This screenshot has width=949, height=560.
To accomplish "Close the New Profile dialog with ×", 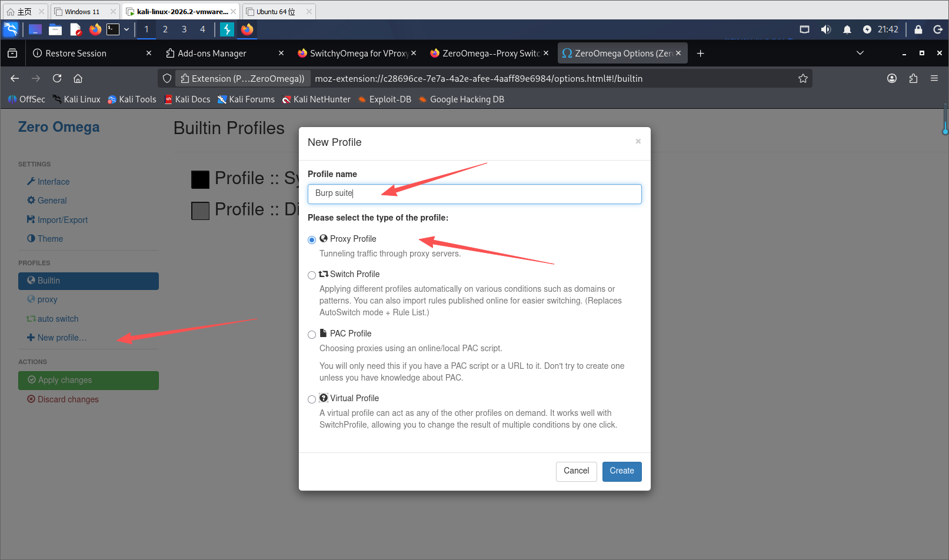I will [x=638, y=141].
